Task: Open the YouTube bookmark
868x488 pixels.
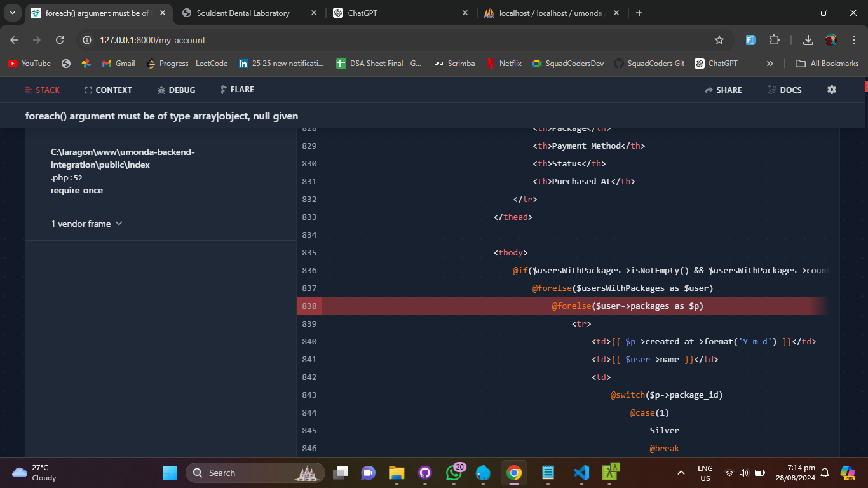Action: point(29,64)
